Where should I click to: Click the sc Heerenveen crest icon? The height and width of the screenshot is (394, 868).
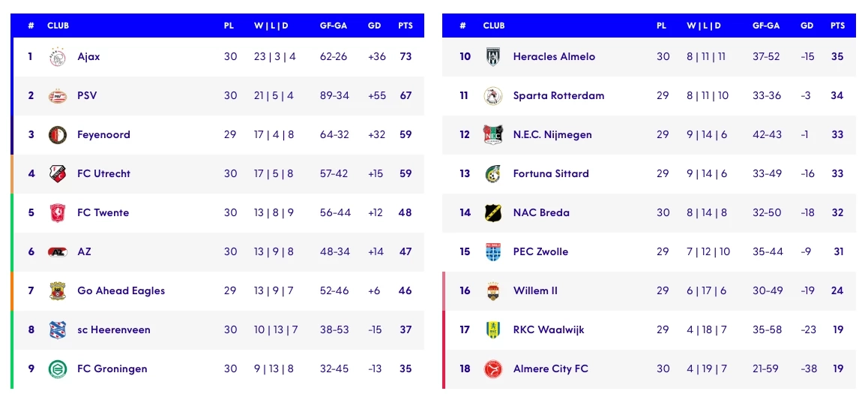[x=57, y=330]
